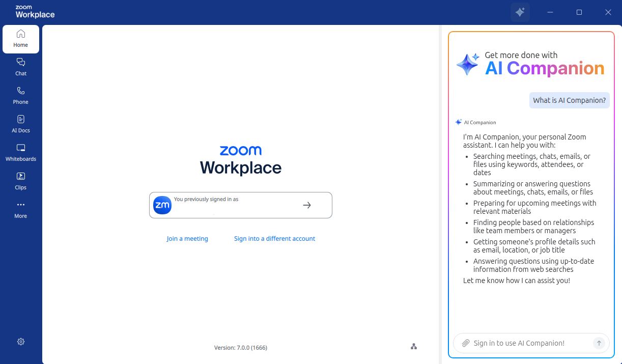This screenshot has width=622, height=364.
Task: Maximize the Zoom Workplace window
Action: 579,12
